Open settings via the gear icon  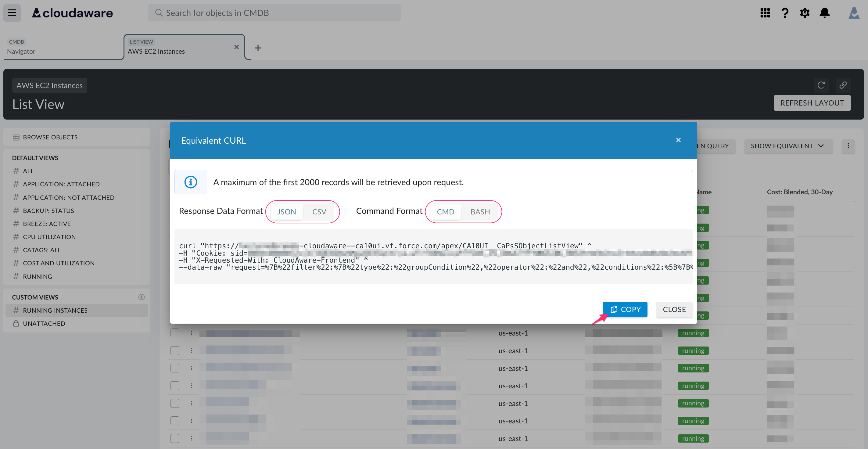pyautogui.click(x=805, y=13)
